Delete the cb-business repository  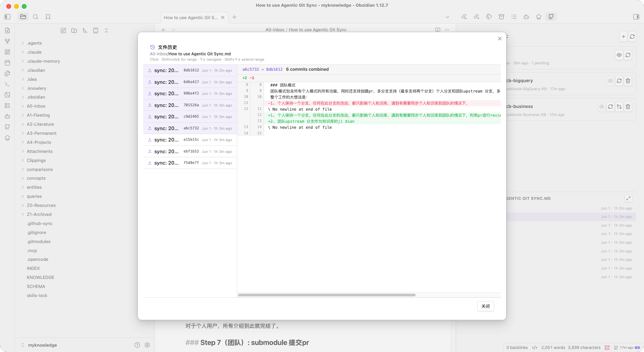(628, 107)
